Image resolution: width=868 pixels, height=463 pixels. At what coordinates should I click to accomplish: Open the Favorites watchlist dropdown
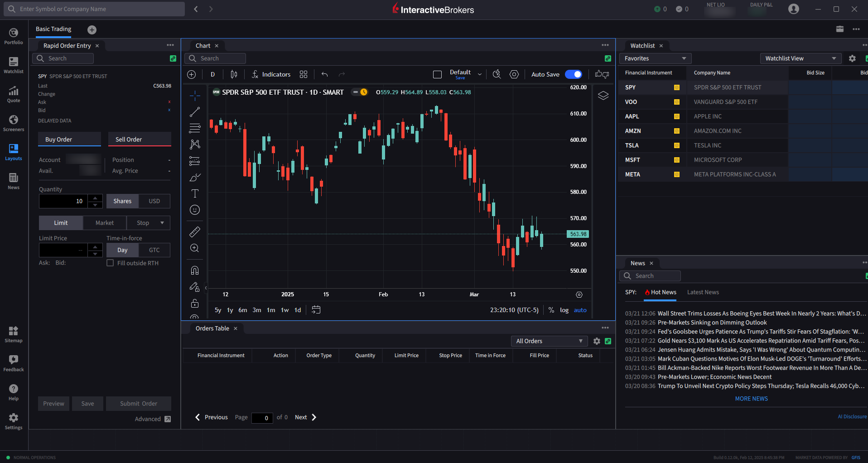(655, 58)
